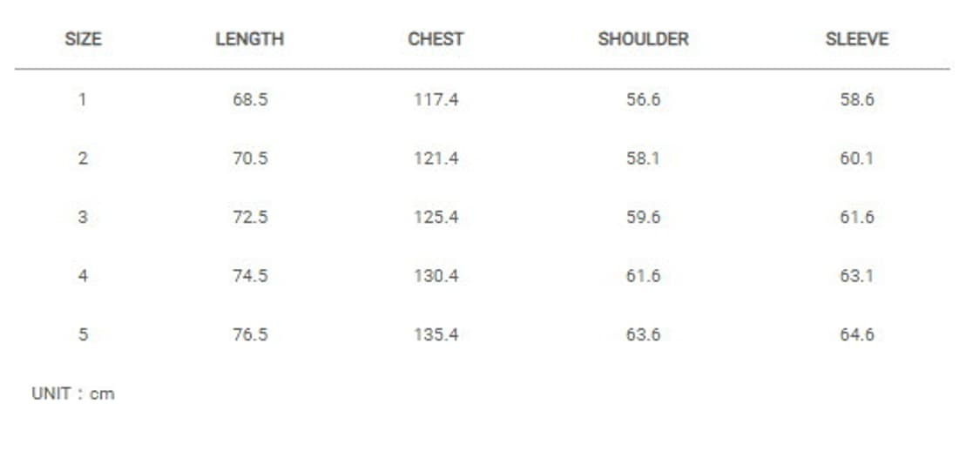The image size is (980, 458).
Task: Click the SLEEVE column header
Action: point(856,39)
